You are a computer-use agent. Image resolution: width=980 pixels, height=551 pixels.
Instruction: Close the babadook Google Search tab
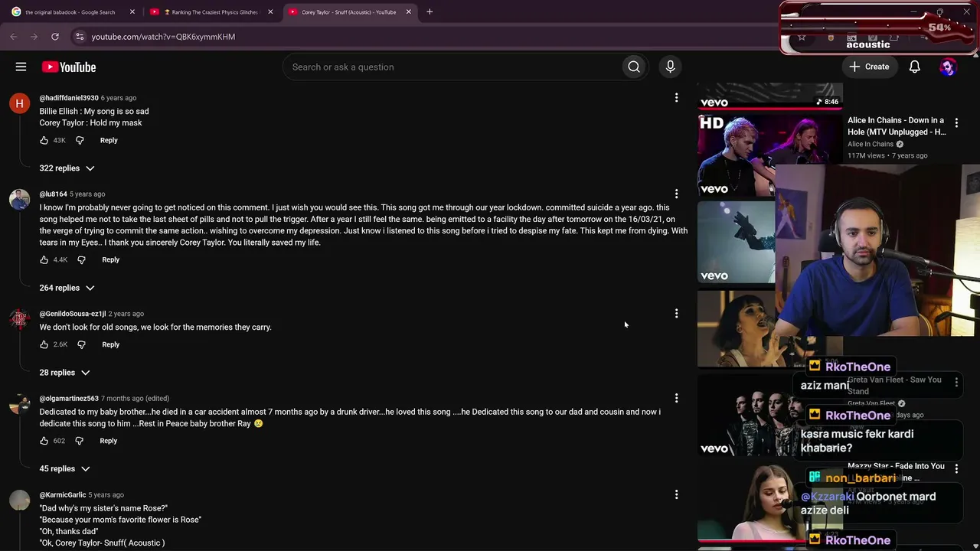point(132,11)
